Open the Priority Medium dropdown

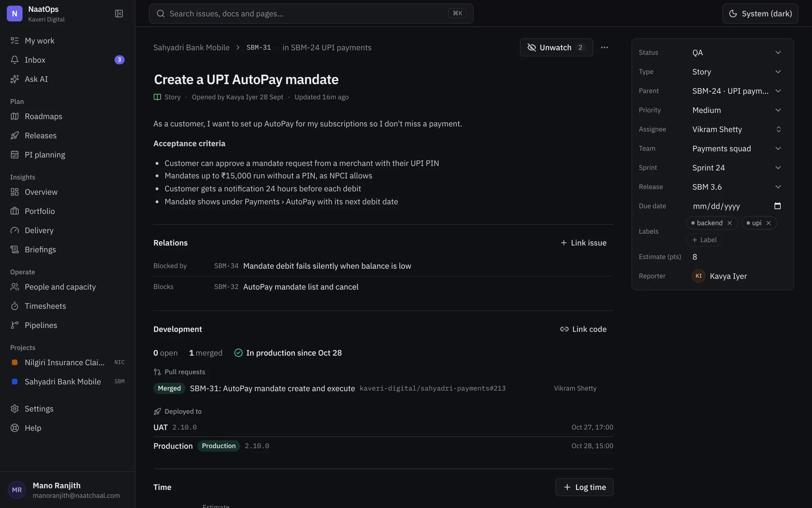point(737,110)
